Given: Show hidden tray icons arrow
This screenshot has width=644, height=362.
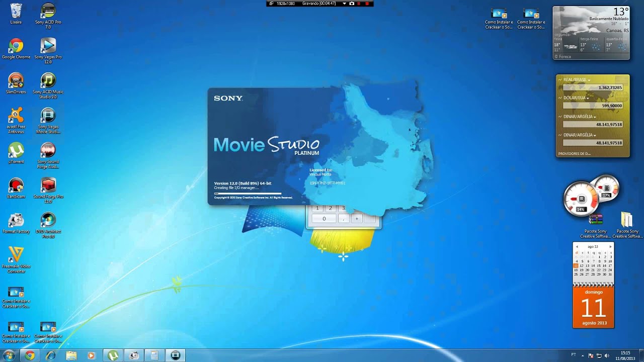Looking at the screenshot, I should pyautogui.click(x=583, y=355).
